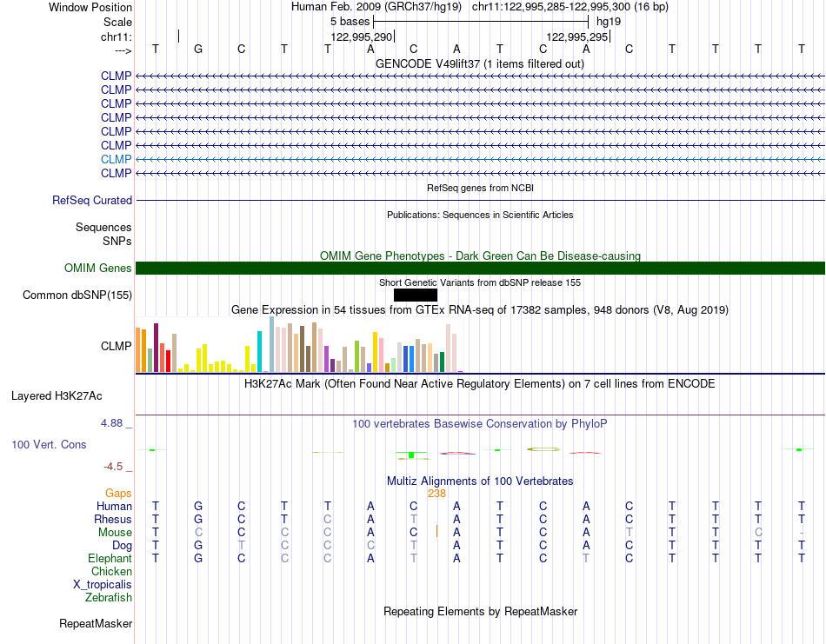The image size is (826, 644).
Task: Open 'Repeating Elements by RepeatMasker' title
Action: (480, 611)
